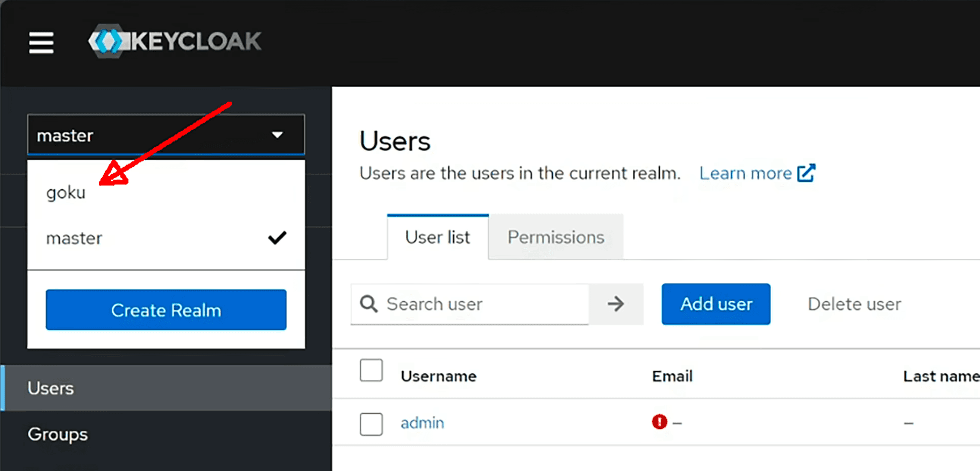
Task: Click the red email error indicator on admin row
Action: point(659,422)
